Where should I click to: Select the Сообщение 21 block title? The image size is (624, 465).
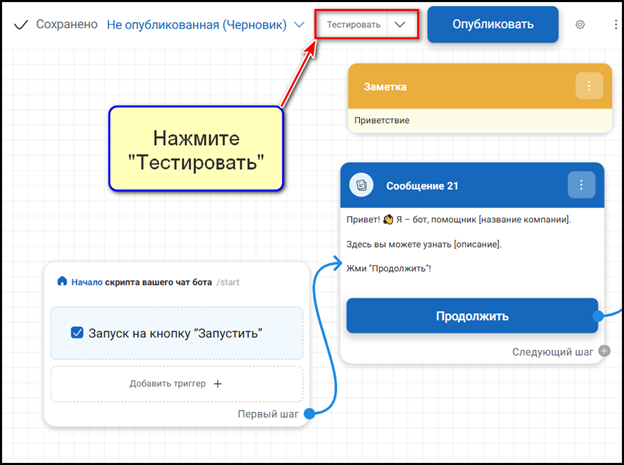tap(422, 185)
